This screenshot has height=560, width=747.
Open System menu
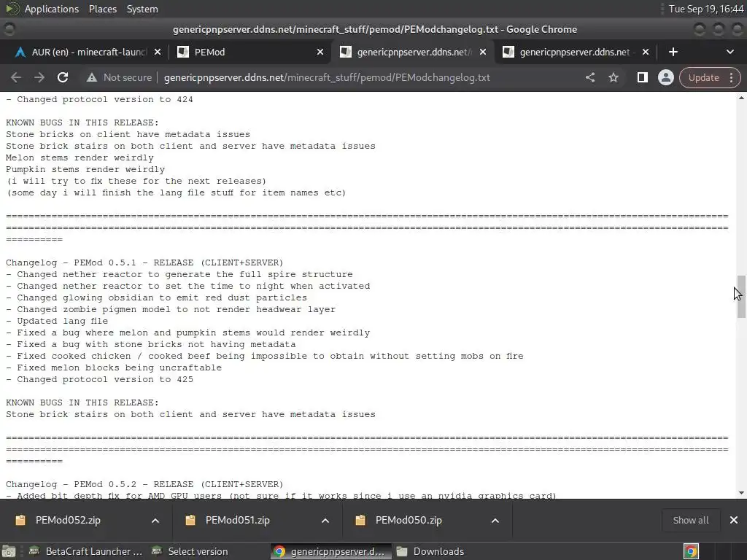tap(142, 9)
